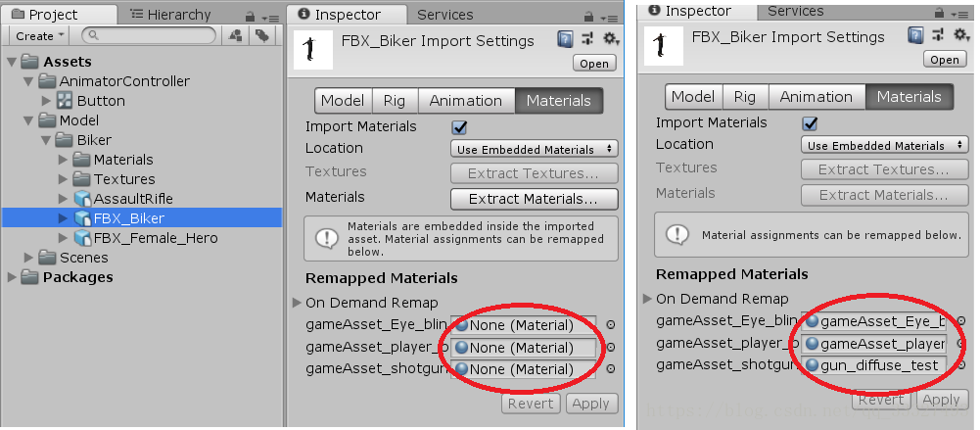Viewport: 980px width, 430px height.
Task: Click the presets icon in left Inspector
Action: coord(587,39)
